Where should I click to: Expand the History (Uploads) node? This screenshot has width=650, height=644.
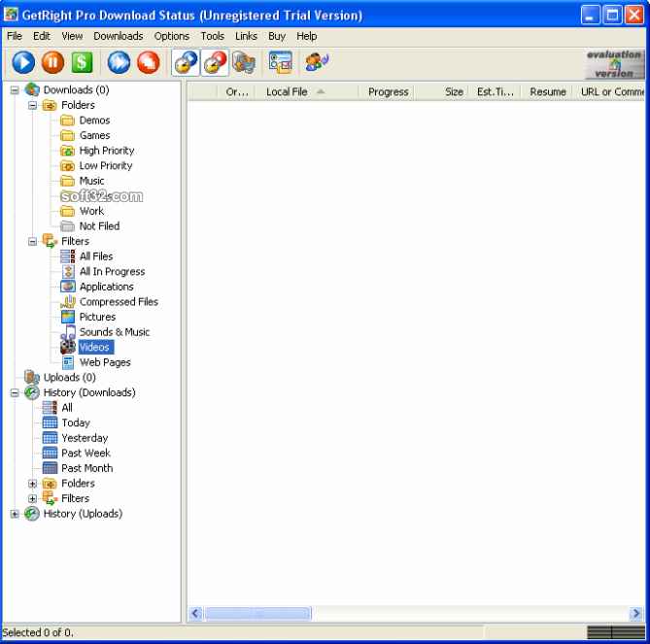15,514
